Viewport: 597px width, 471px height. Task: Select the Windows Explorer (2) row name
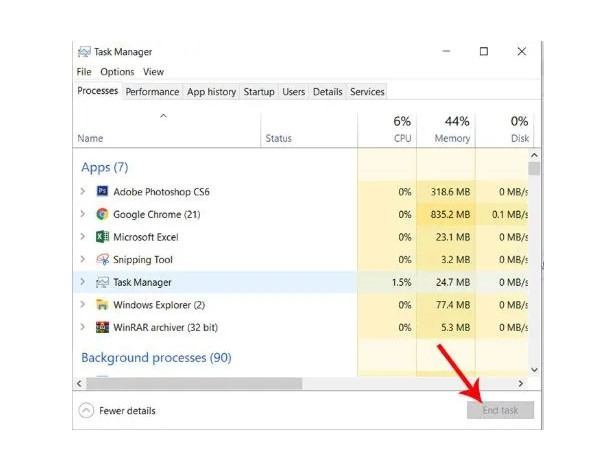pos(159,305)
